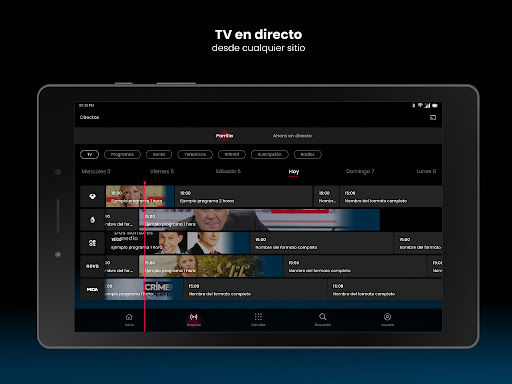512x384 pixels.
Task: Select the Neox channel logo
Action: pos(92,243)
